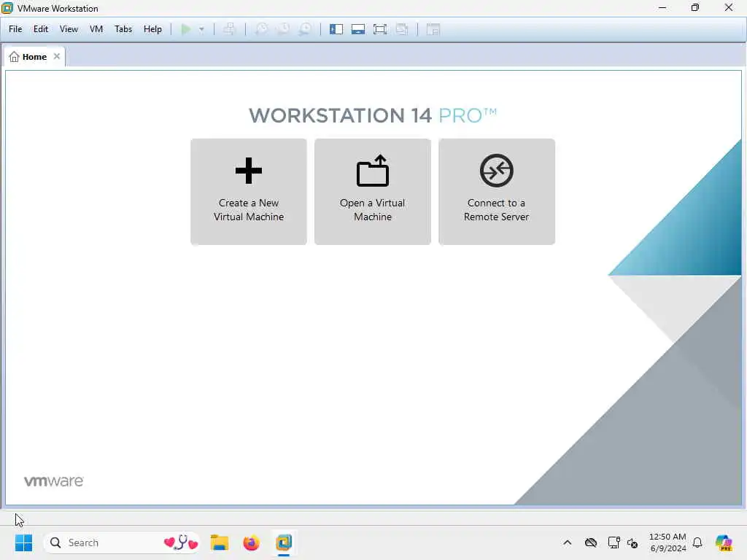Click the cloud sync-off tray icon
Image resolution: width=747 pixels, height=560 pixels.
click(591, 542)
